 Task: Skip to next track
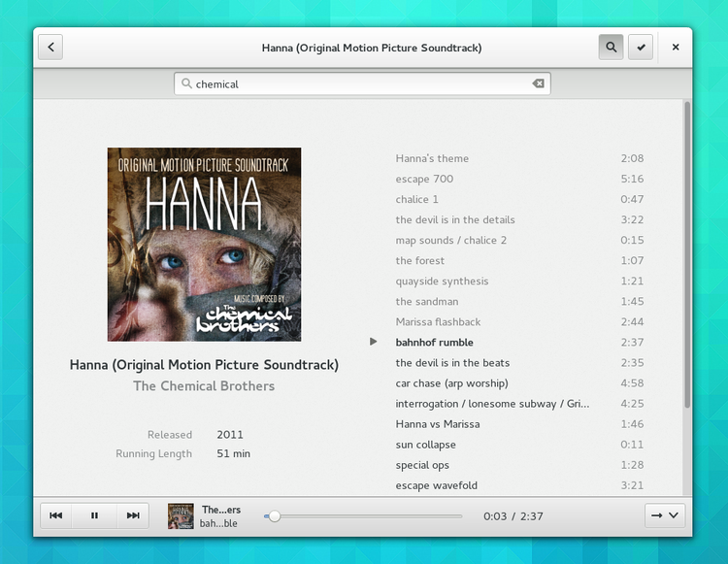pos(133,515)
